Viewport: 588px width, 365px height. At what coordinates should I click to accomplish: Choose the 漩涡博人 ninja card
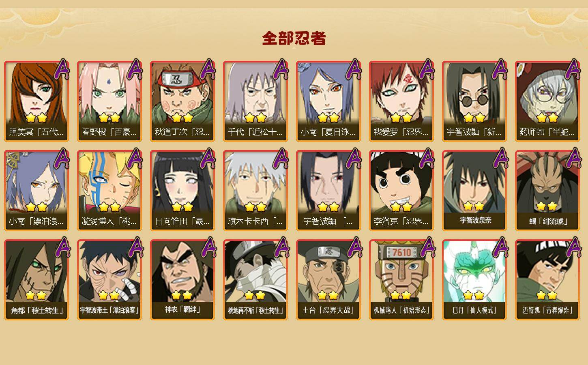(x=109, y=191)
